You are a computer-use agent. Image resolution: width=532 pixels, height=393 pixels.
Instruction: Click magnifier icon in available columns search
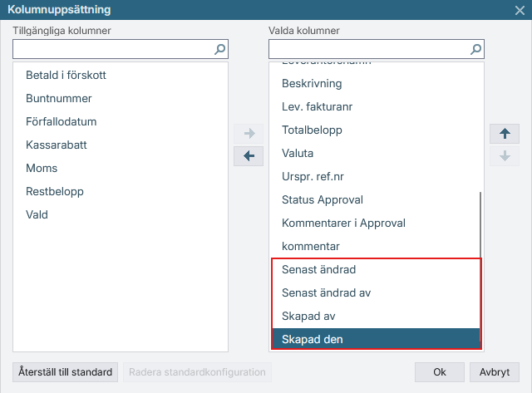pyautogui.click(x=219, y=49)
